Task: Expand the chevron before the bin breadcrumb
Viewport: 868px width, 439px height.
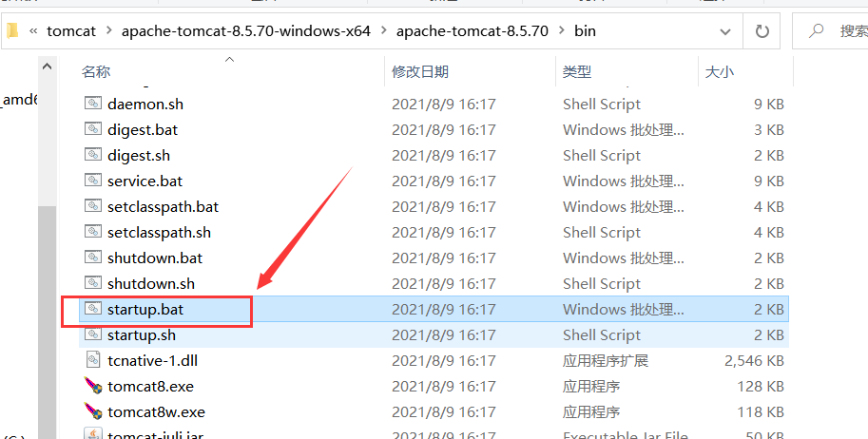Action: point(561,31)
